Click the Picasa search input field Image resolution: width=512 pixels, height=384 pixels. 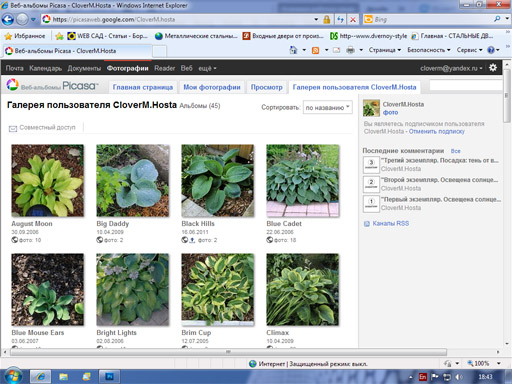tap(465, 86)
